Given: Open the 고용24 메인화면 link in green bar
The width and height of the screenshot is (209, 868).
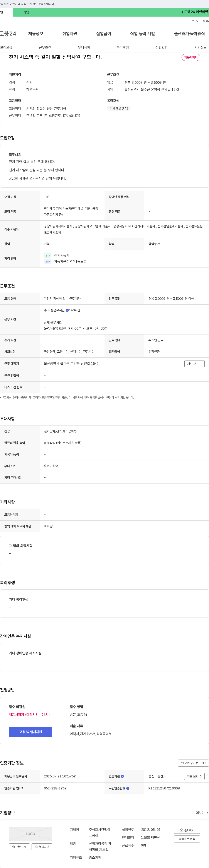Looking at the screenshot, I should (195, 12).
